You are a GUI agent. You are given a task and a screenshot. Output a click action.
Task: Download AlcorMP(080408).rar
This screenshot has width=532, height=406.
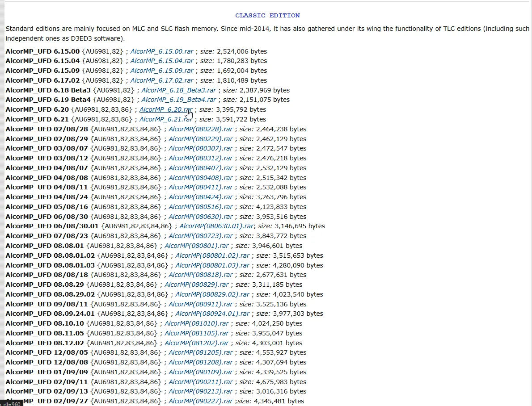click(x=201, y=178)
